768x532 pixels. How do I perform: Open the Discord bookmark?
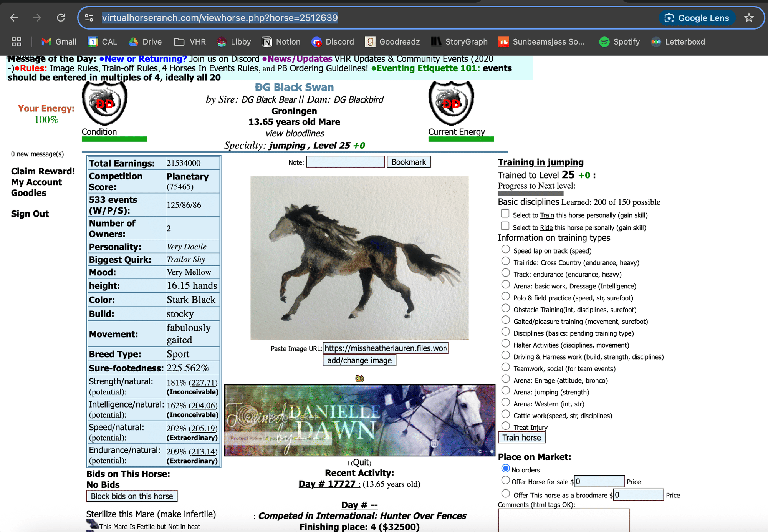333,42
